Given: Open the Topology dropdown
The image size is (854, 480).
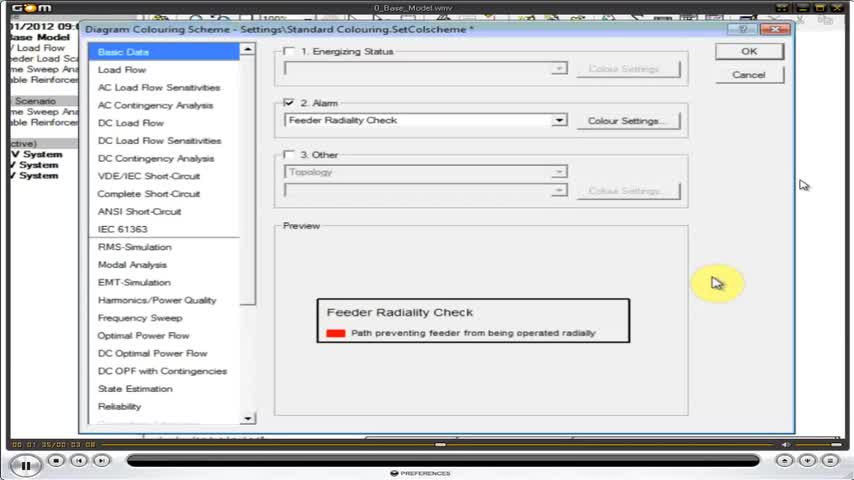Looking at the screenshot, I should point(559,172).
